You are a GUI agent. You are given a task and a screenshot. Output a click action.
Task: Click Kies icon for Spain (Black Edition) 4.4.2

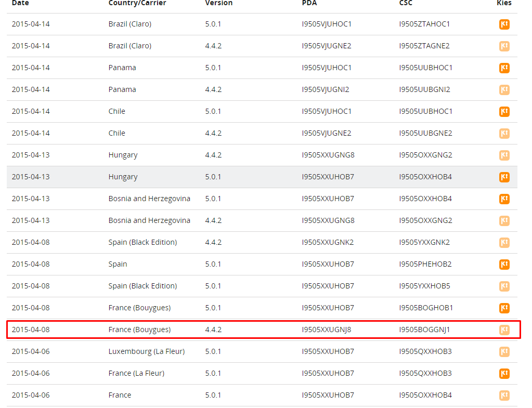coord(504,242)
